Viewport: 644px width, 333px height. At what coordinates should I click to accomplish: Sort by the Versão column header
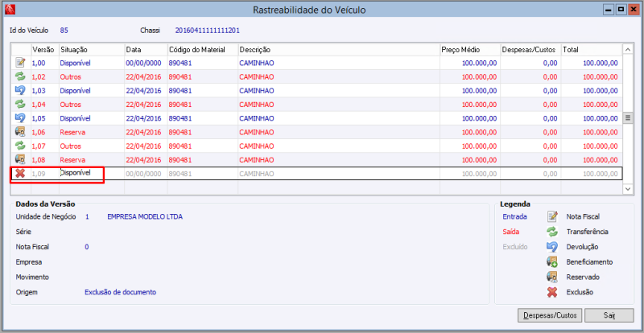[x=45, y=49]
